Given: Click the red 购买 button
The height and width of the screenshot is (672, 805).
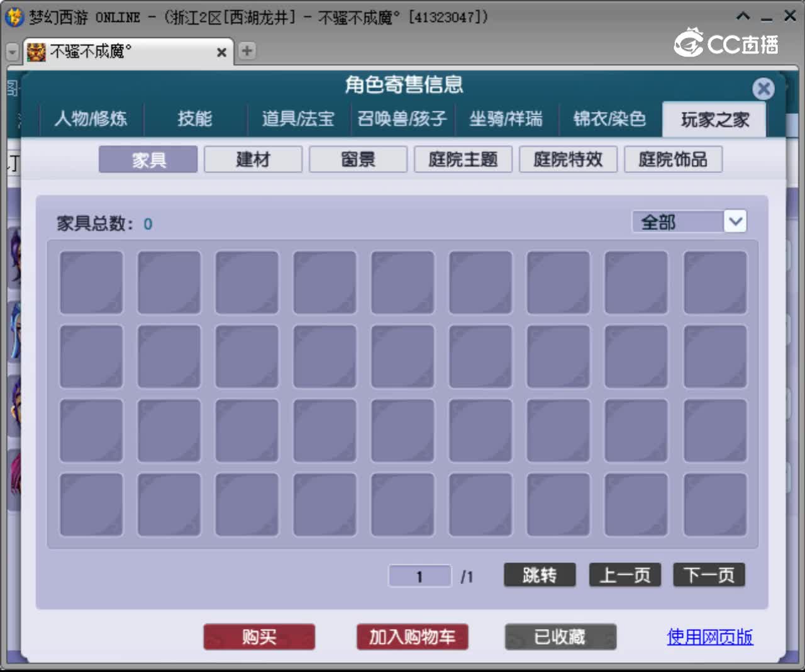Looking at the screenshot, I should point(259,637).
